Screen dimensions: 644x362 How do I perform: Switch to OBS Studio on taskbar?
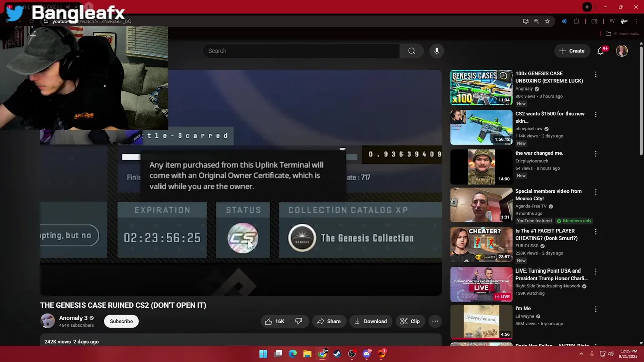click(x=352, y=354)
